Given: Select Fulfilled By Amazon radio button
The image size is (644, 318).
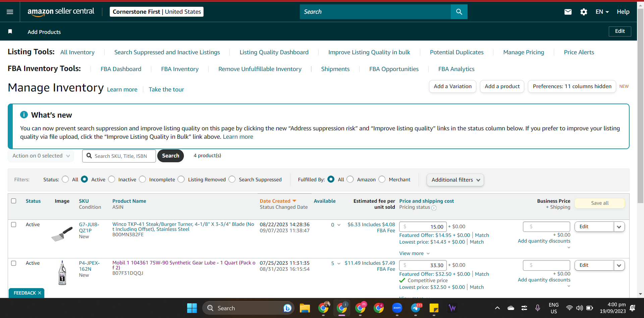Looking at the screenshot, I should click(350, 179).
